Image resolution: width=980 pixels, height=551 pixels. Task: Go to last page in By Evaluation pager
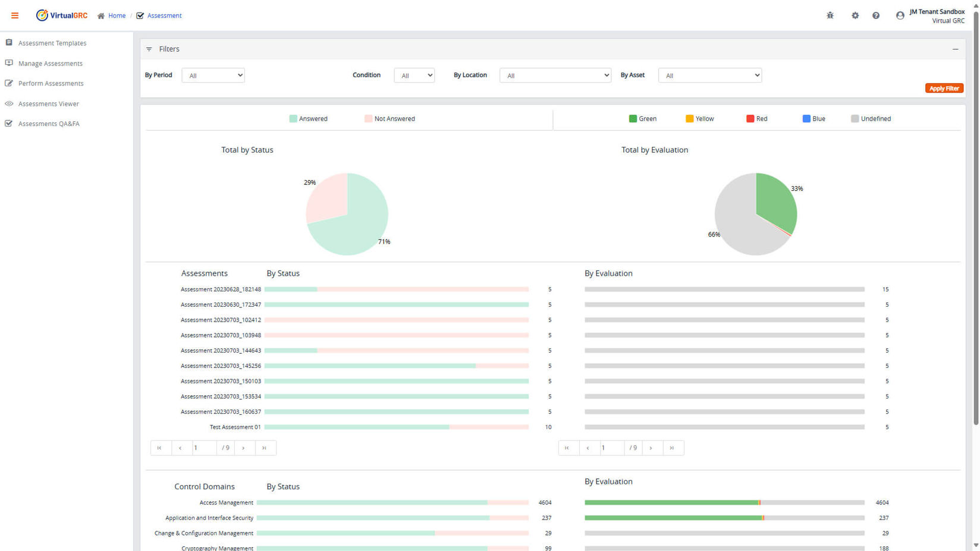pyautogui.click(x=673, y=448)
